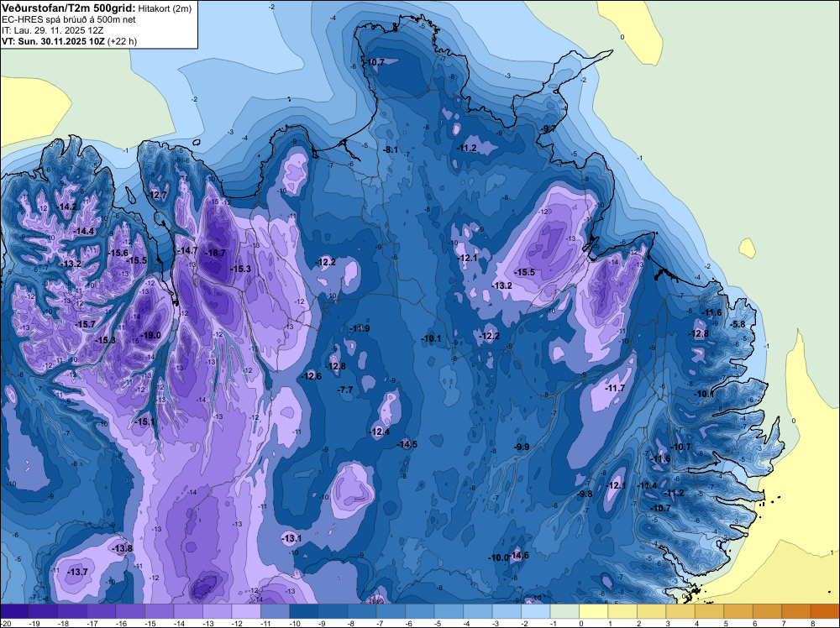Click legend swatch between 3 and 4
840x628 pixels.
click(x=680, y=611)
